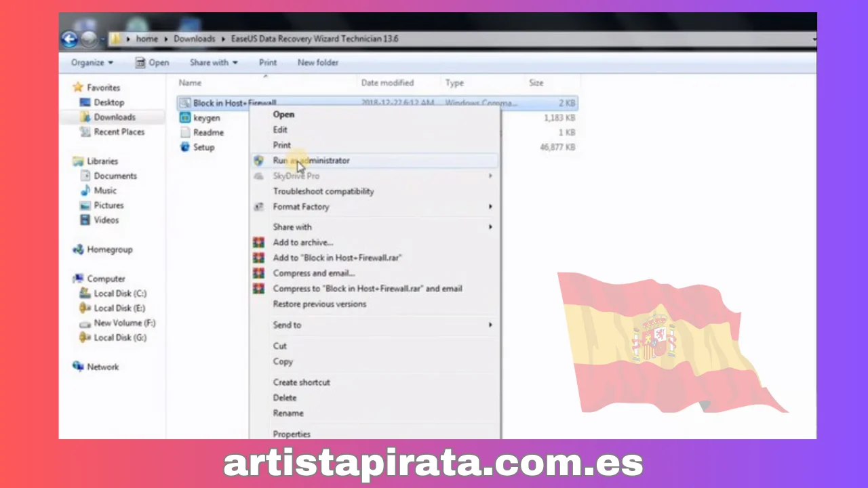Click the Pictures library icon
The width and height of the screenshot is (868, 488).
pyautogui.click(x=85, y=205)
